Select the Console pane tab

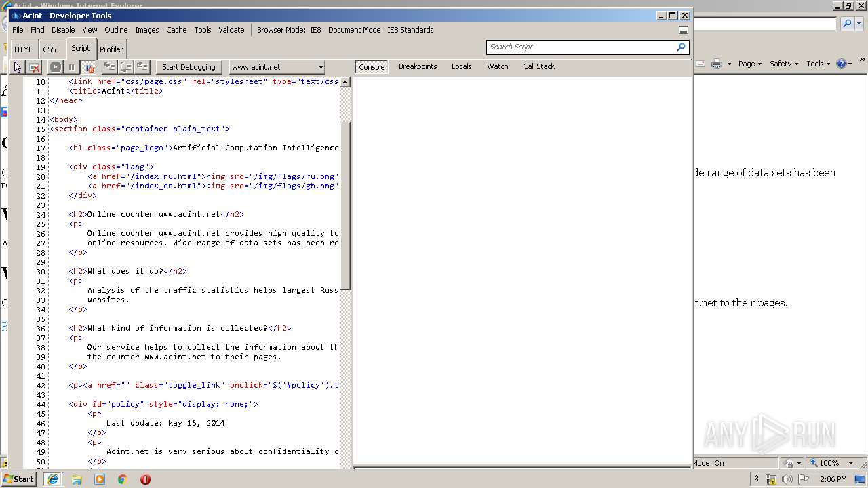372,67
